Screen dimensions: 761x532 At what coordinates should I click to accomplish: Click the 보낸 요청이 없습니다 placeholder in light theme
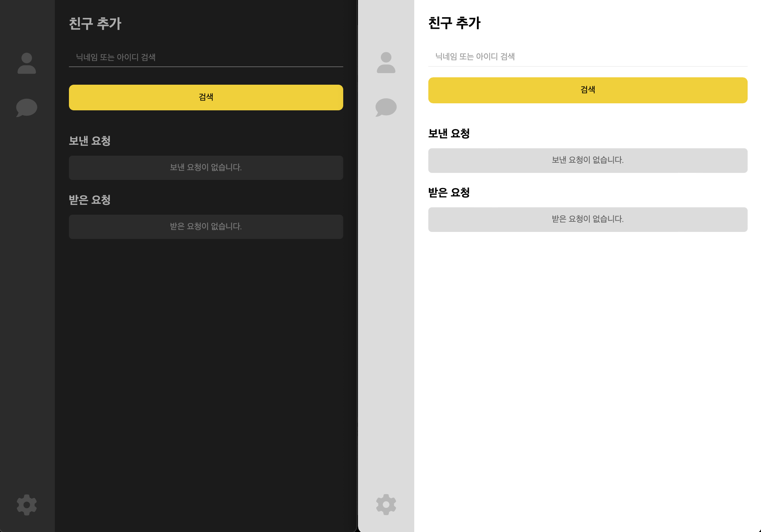tap(588, 161)
